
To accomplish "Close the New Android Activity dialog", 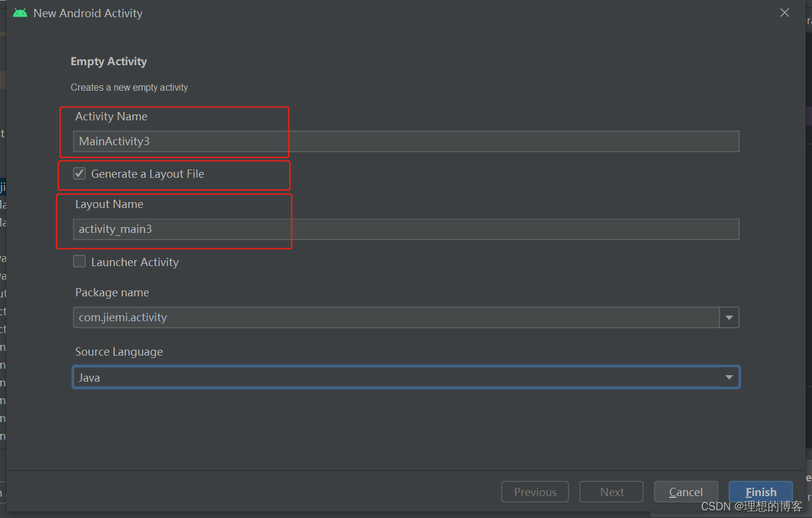I will 784,12.
